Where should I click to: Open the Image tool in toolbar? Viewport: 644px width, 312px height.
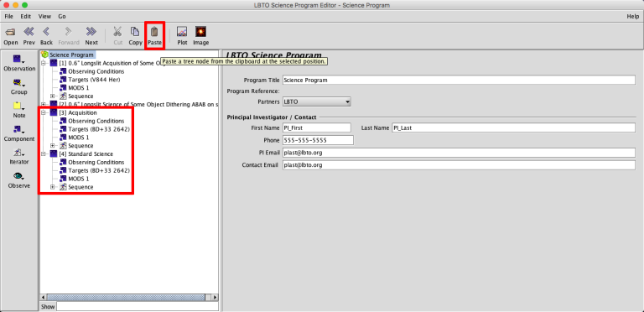[x=201, y=32]
